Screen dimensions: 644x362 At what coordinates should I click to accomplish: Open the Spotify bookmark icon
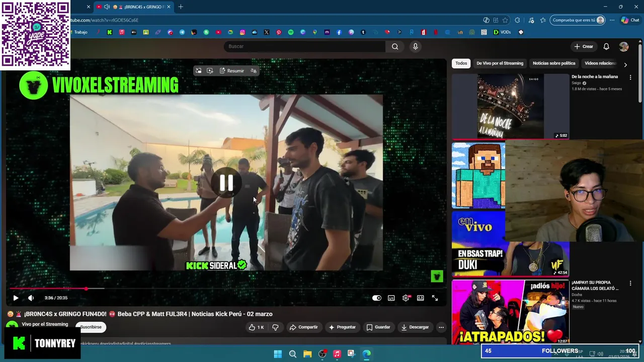pyautogui.click(x=290, y=32)
